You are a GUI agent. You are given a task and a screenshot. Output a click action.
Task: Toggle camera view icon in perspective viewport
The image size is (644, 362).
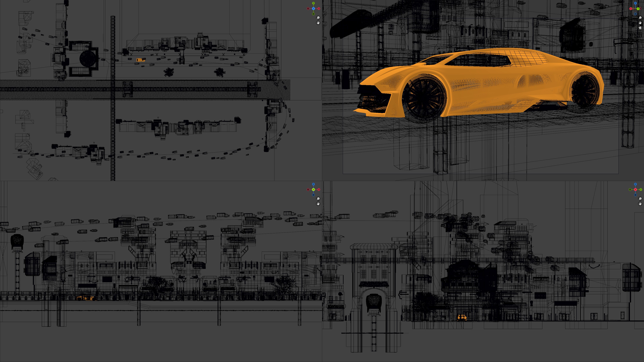pos(640,28)
